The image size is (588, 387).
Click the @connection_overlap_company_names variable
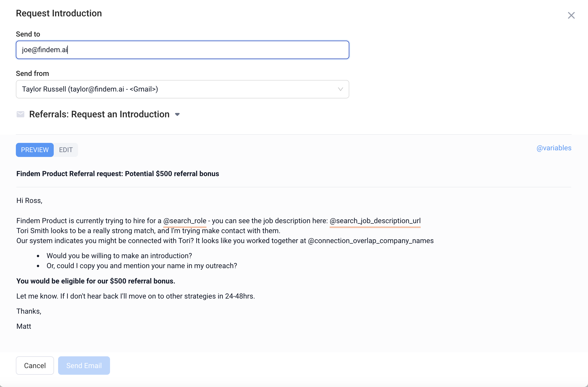point(371,241)
